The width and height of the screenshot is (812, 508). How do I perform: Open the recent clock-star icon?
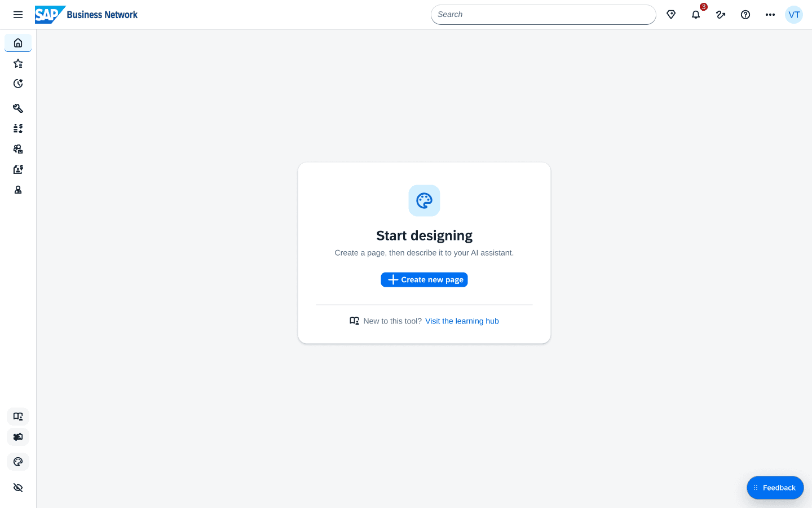[18, 84]
